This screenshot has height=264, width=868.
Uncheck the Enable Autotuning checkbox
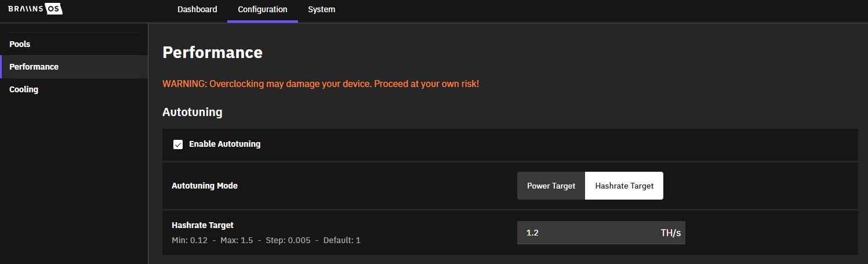pos(178,144)
